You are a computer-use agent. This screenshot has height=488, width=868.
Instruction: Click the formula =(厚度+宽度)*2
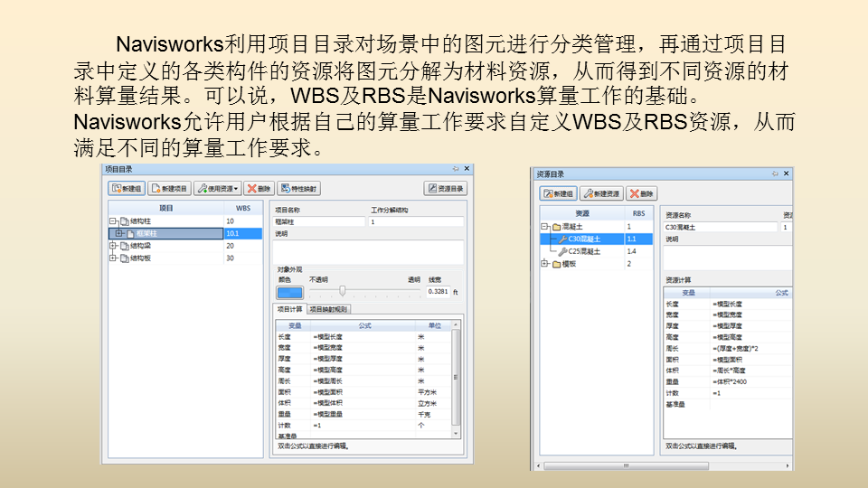(x=735, y=349)
